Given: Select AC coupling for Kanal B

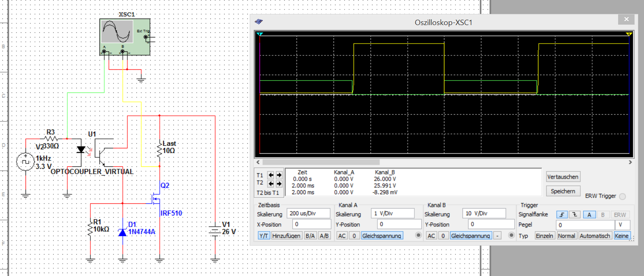Looking at the screenshot, I should pos(431,236).
